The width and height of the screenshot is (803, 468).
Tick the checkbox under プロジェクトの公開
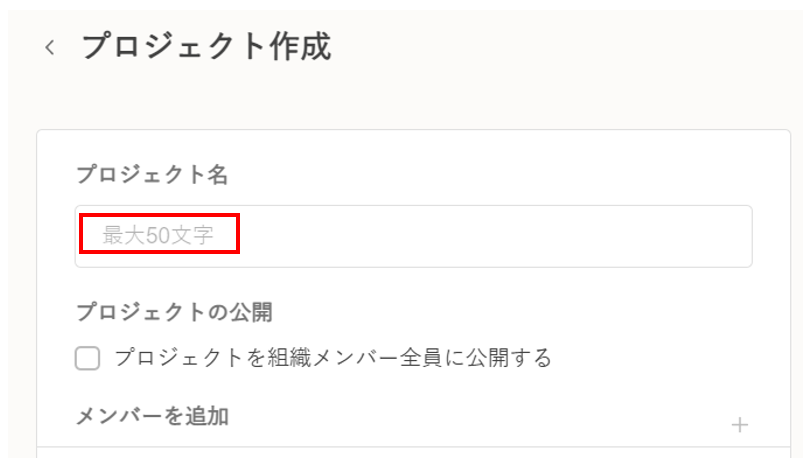click(88, 358)
